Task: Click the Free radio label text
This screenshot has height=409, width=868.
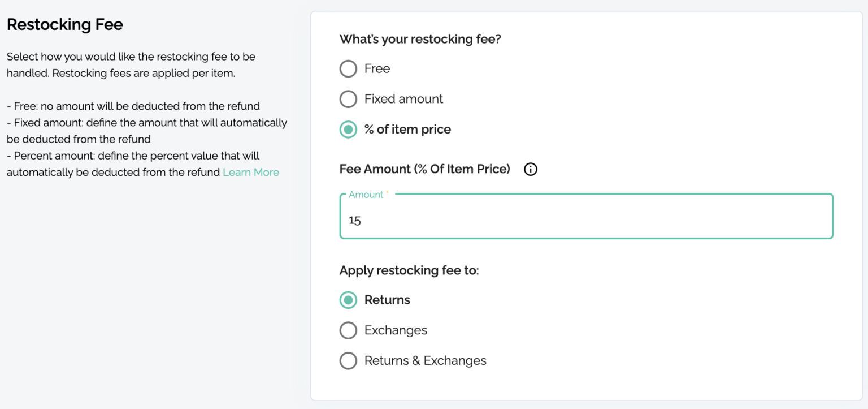Action: point(377,68)
